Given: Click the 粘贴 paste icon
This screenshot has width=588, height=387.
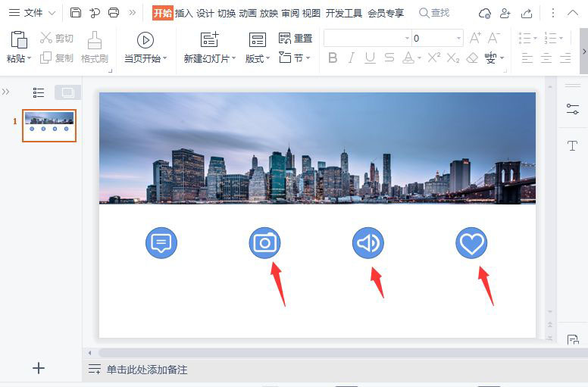Looking at the screenshot, I should 19,39.
